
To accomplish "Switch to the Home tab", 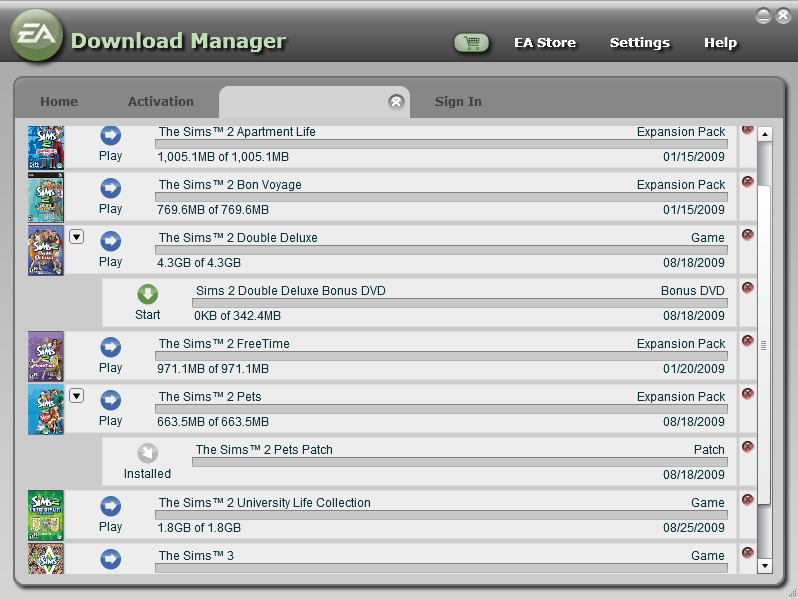I will [x=59, y=102].
